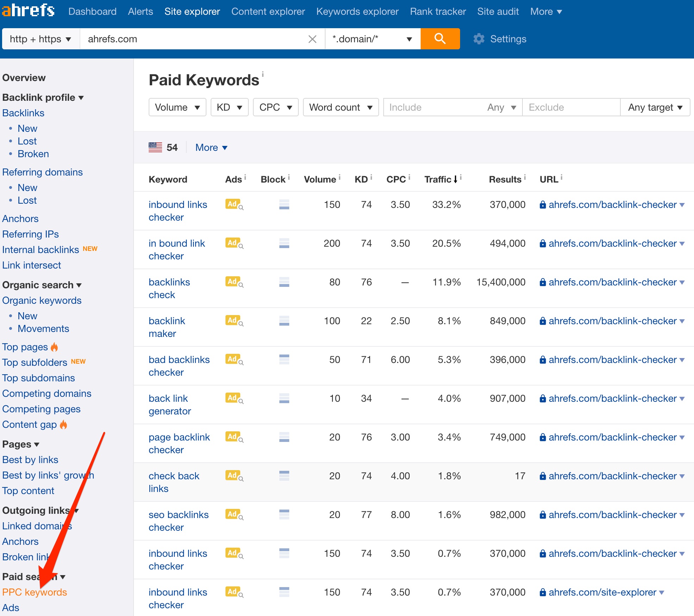This screenshot has width=694, height=616.
Task: Click the magnifier icon next to first Ad badge
Action: coord(242,207)
